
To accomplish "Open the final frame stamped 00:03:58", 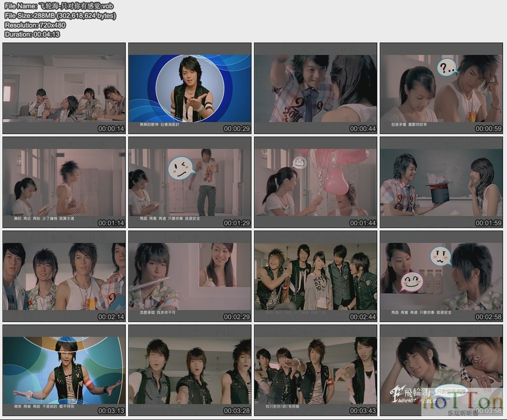I will click(x=441, y=370).
